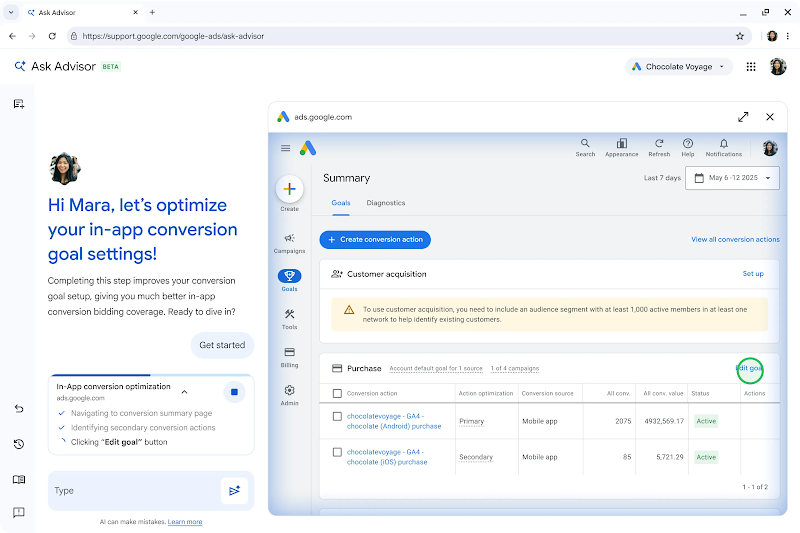This screenshot has height=533, width=800.
Task: Open chocolatevoyage Android purchase conversion link
Action: pos(394,421)
